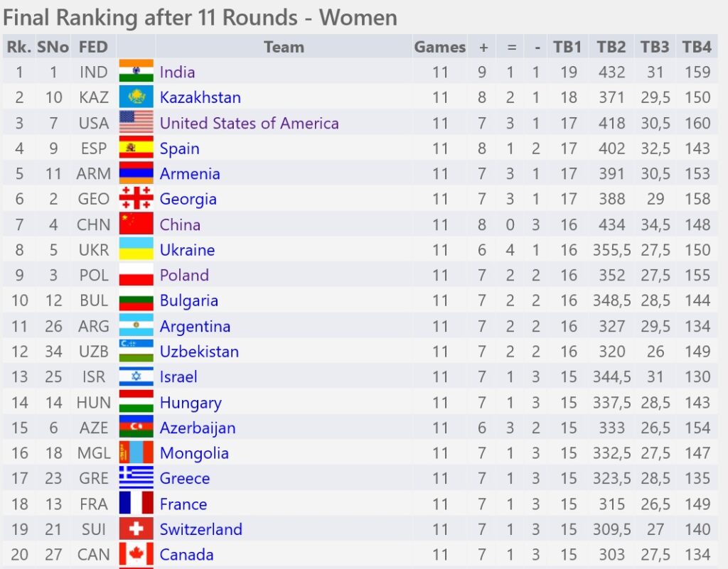Select the China team link
The width and height of the screenshot is (728, 569).
[x=180, y=224]
